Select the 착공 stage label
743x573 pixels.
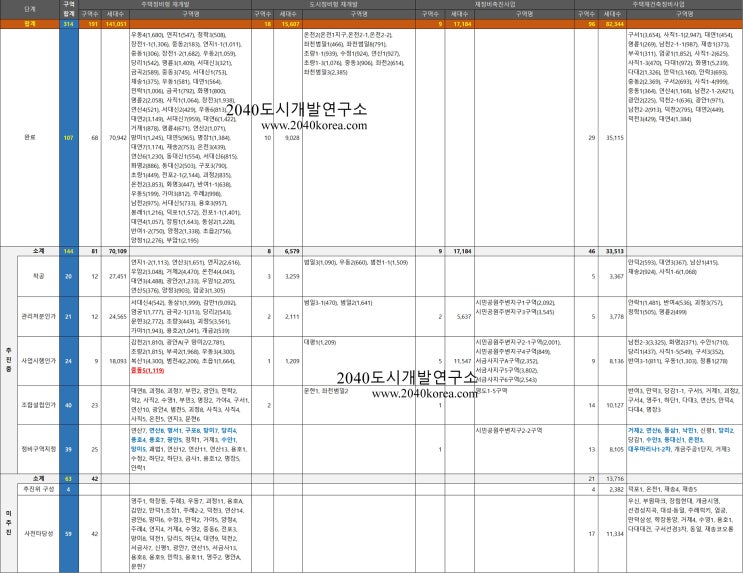coord(38,276)
